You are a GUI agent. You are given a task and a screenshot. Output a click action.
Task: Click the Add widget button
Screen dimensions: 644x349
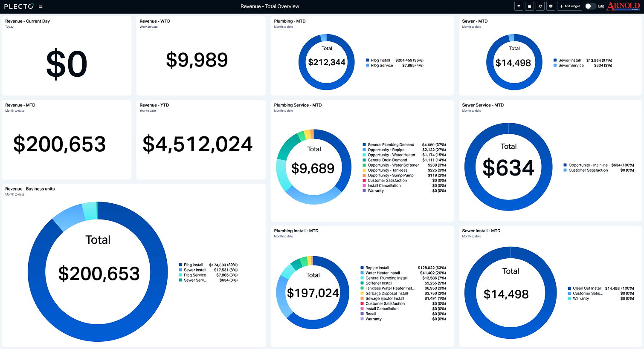pos(569,6)
